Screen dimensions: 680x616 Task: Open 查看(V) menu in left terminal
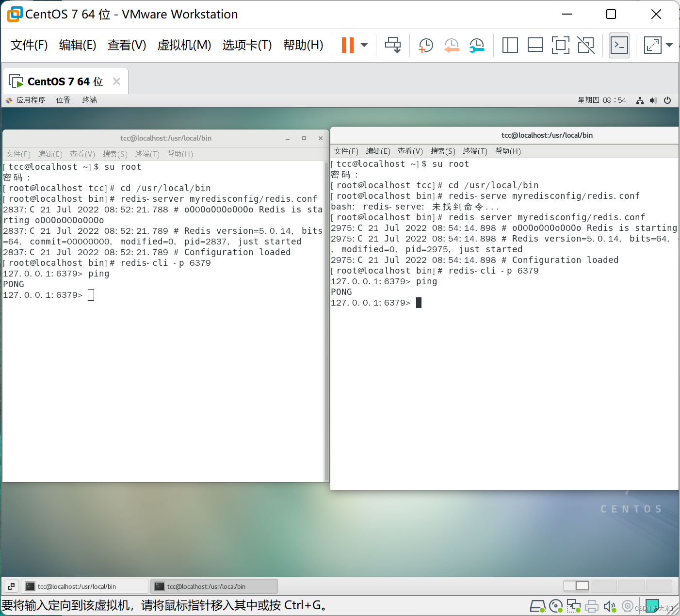82,154
